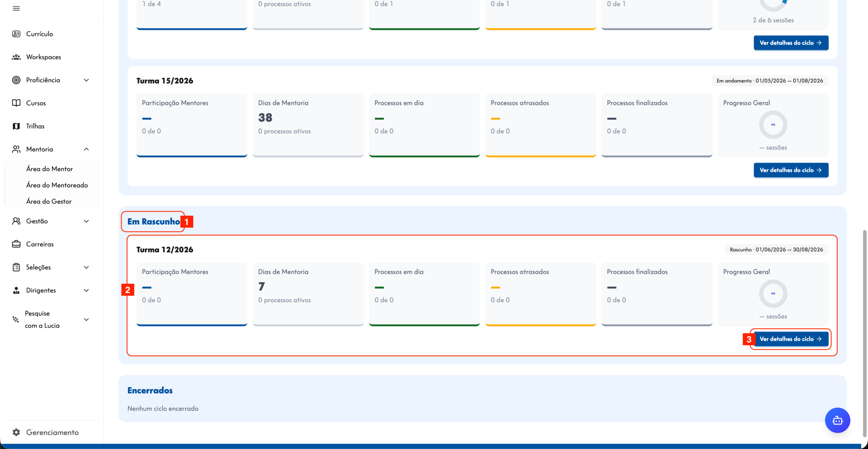Expand the Proficiência submenu chevron

[x=86, y=80]
